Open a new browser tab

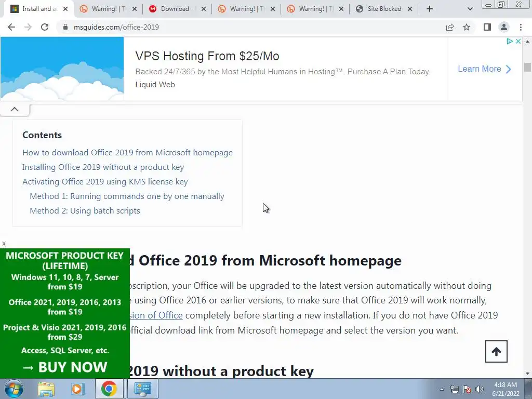[430, 9]
